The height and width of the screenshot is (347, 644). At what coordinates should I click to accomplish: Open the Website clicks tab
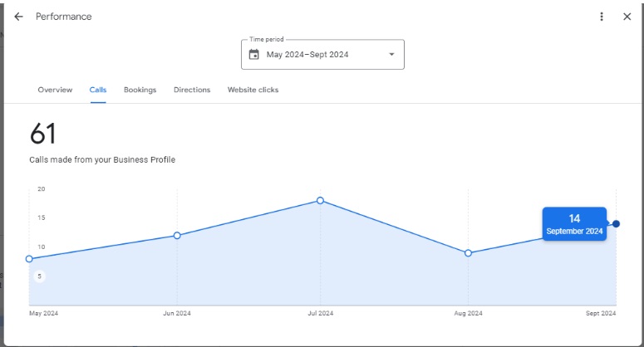point(253,90)
